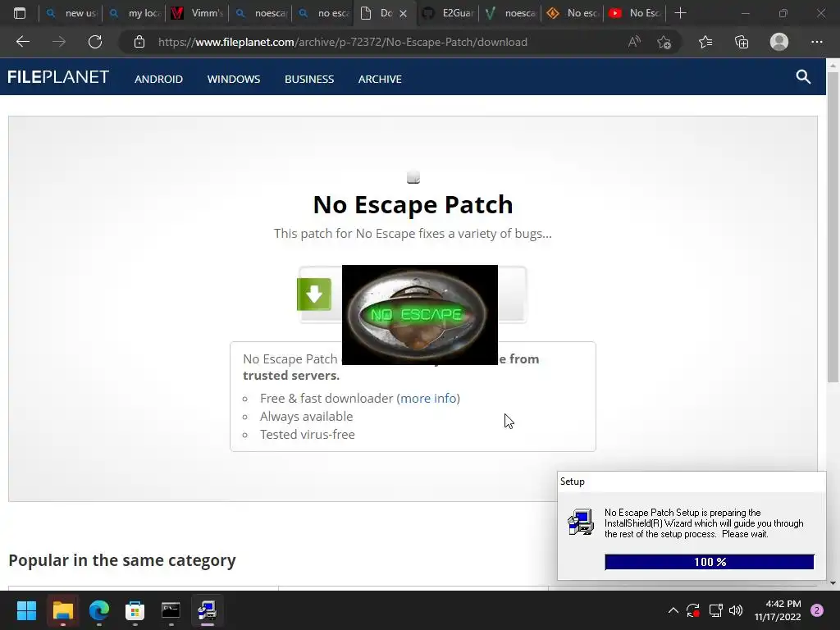Image resolution: width=840 pixels, height=630 pixels.
Task: Open Settings and more ellipsis menu
Action: tap(816, 42)
